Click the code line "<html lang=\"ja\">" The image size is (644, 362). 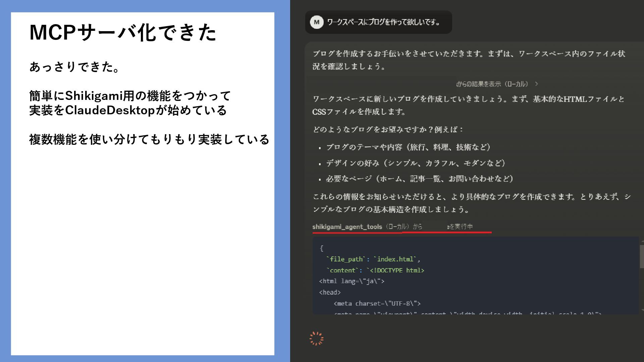point(352,281)
